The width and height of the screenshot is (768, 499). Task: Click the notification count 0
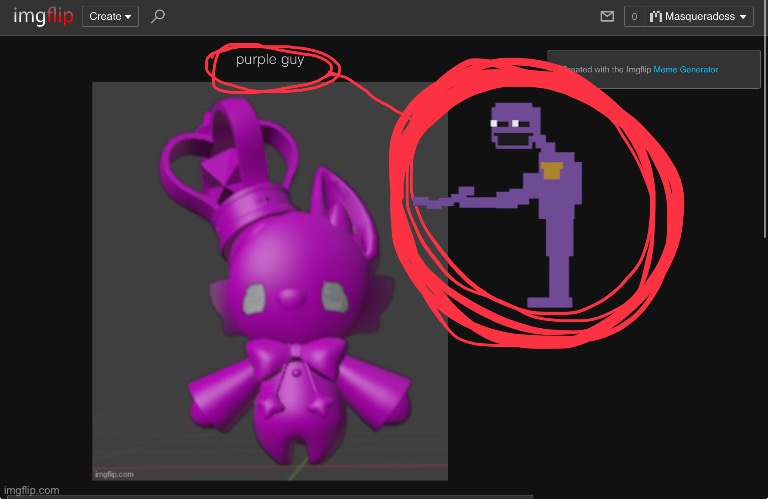[x=634, y=17]
